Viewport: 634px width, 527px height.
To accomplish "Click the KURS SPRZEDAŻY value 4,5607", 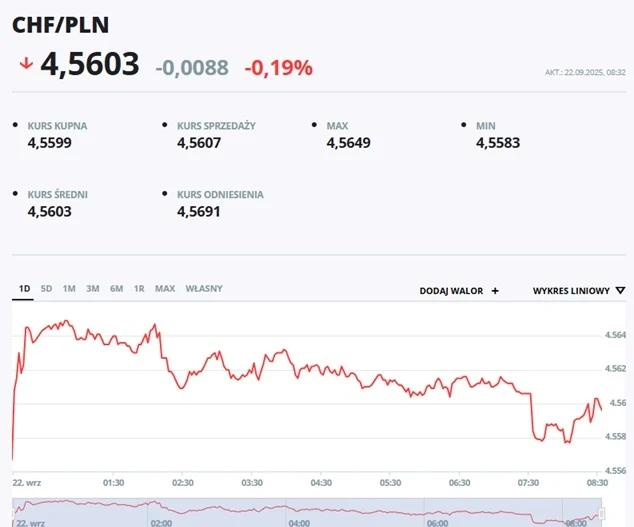I will 199,143.
